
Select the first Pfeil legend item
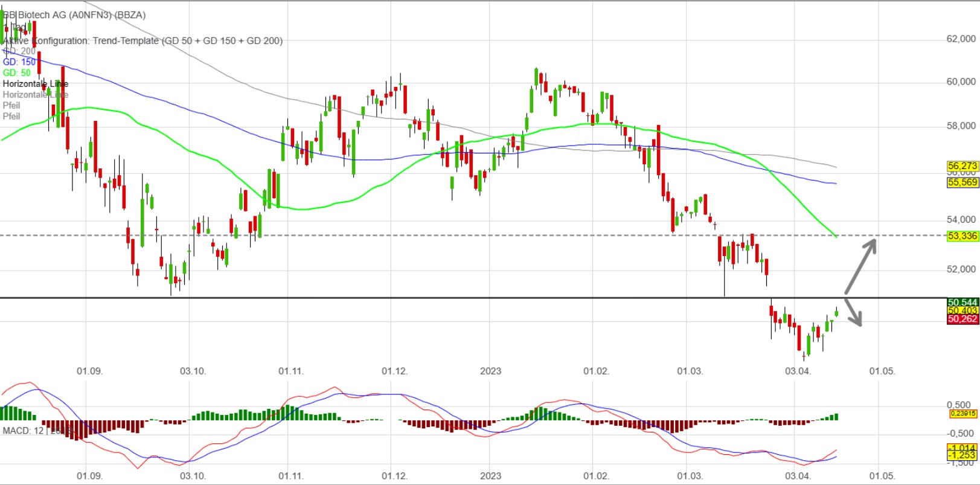(11, 106)
